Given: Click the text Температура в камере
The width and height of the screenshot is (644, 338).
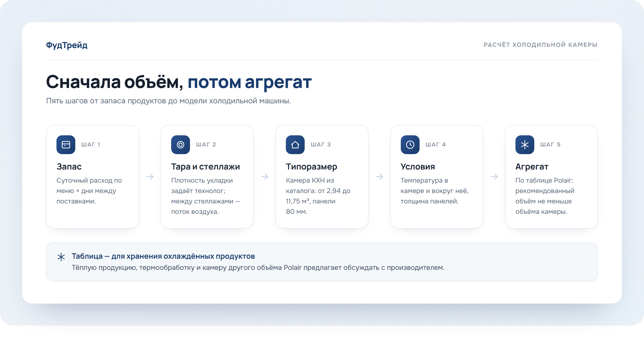Looking at the screenshot, I should coord(434,191).
